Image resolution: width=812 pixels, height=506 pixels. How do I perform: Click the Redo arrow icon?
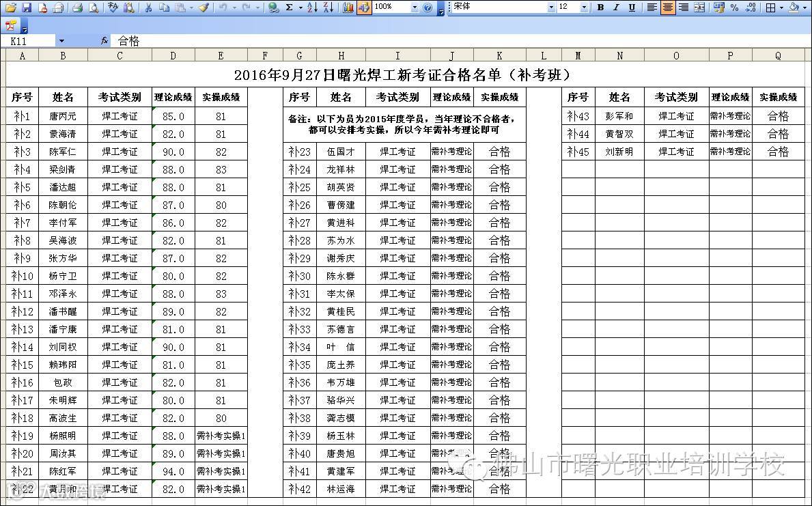pos(247,8)
